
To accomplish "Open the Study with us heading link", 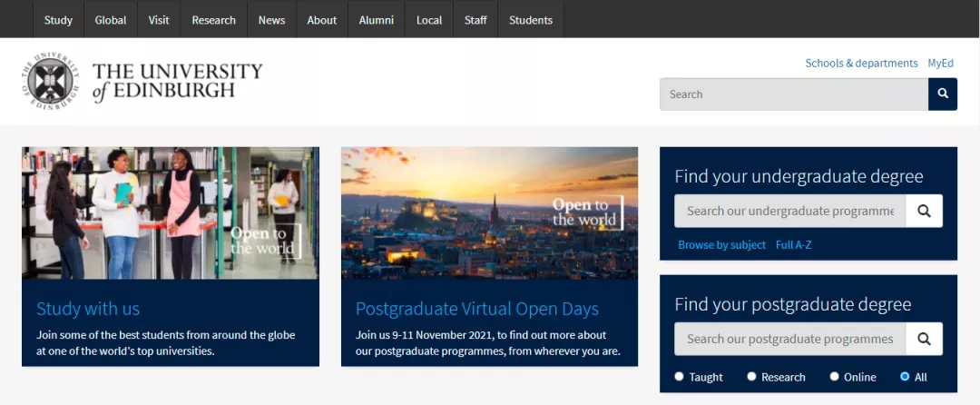I will point(88,309).
